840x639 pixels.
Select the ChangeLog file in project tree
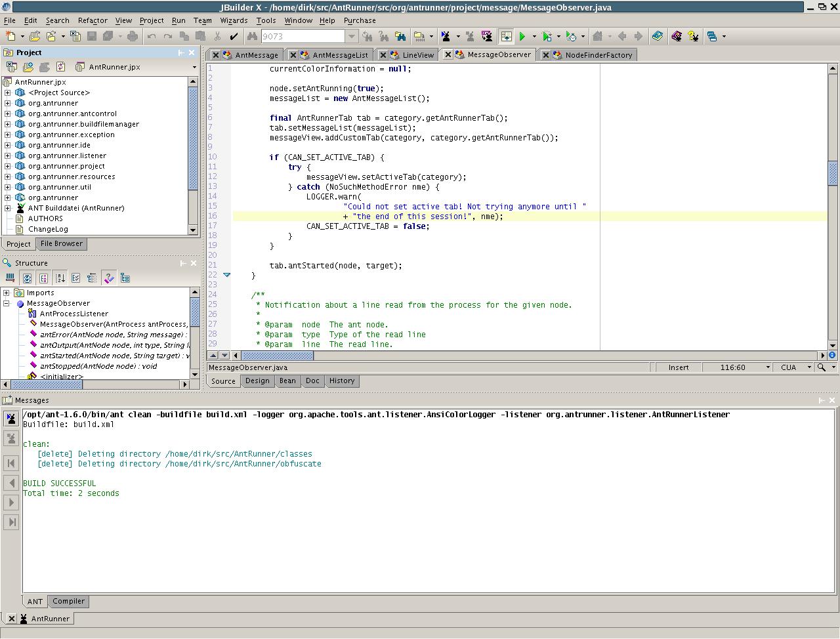click(48, 229)
